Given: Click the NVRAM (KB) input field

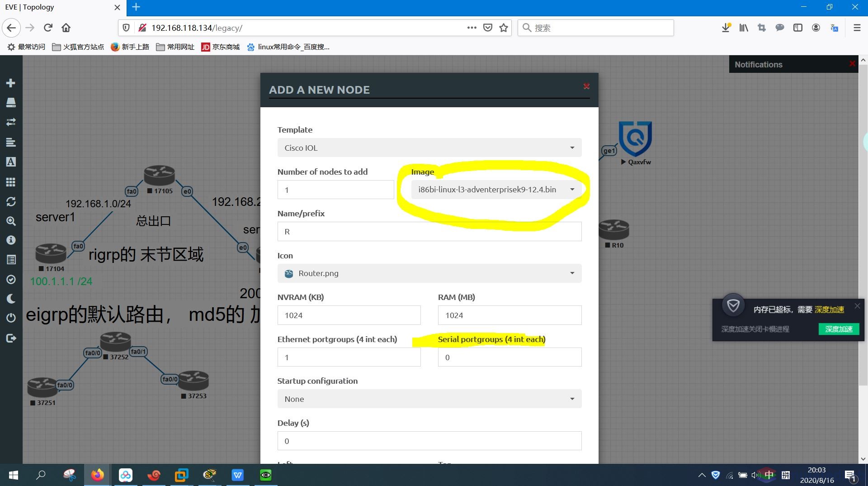Looking at the screenshot, I should 349,315.
